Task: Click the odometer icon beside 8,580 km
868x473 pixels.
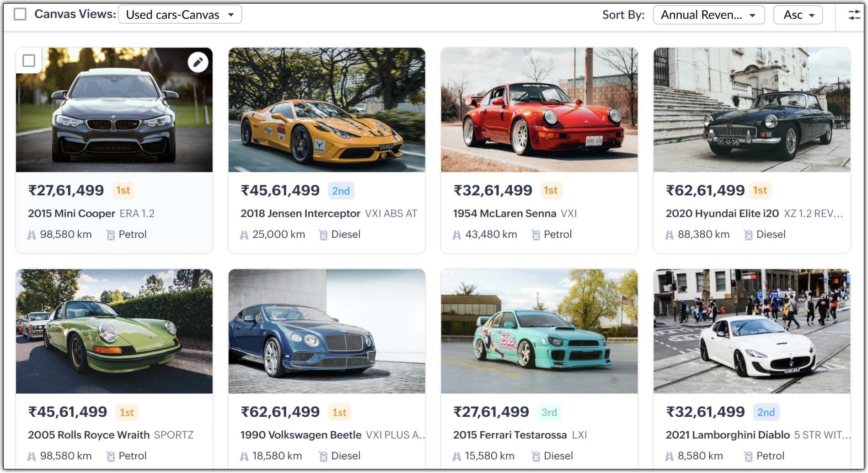Action: click(670, 457)
